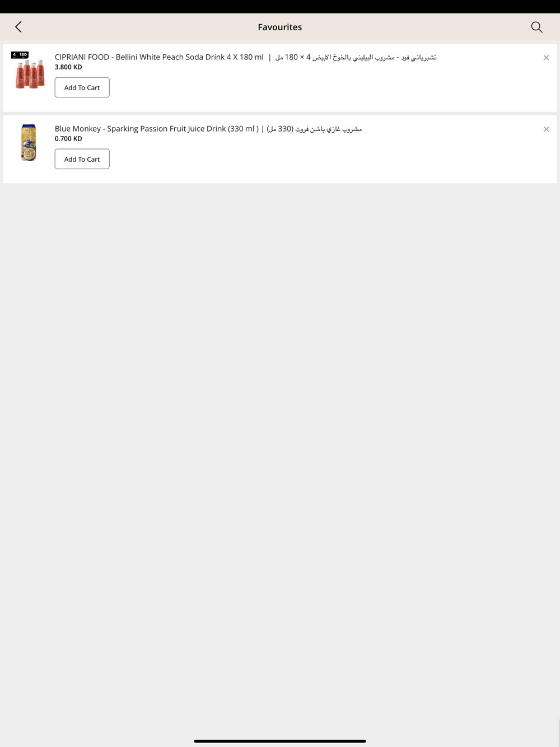Open the CIPRIANI FOOD Bellini product title
560x747 pixels.
159,57
